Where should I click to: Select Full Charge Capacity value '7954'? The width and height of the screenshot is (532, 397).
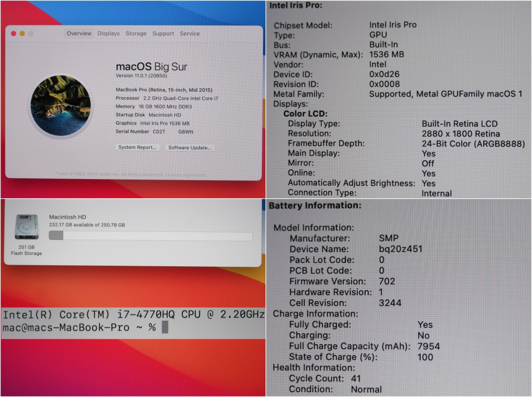tap(429, 346)
